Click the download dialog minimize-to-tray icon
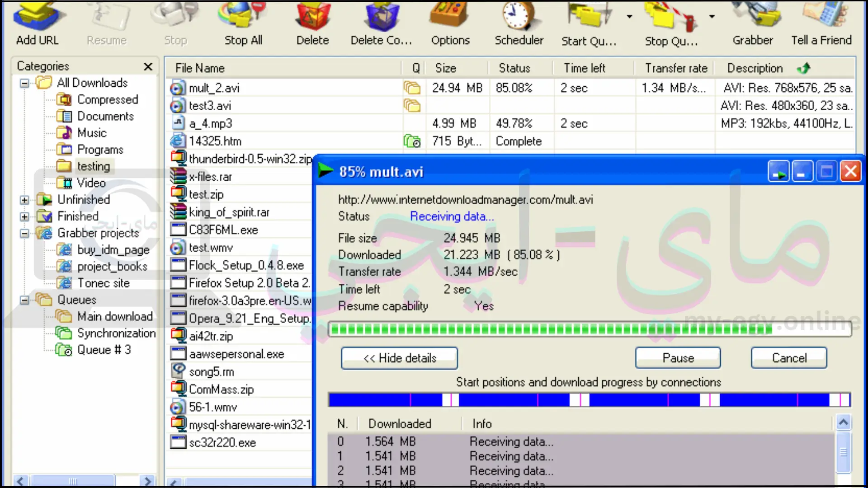The height and width of the screenshot is (488, 868). tap(778, 172)
